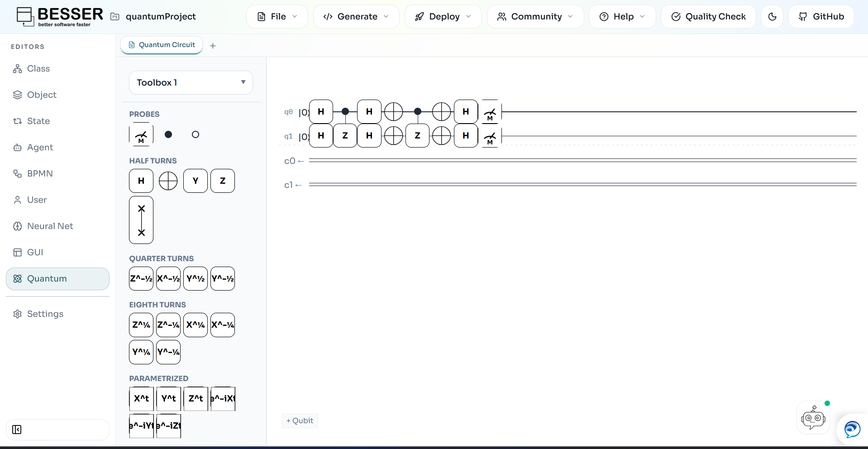Pick the X (circle-plus) gate in Half Turns
The height and width of the screenshot is (449, 868).
tap(168, 181)
